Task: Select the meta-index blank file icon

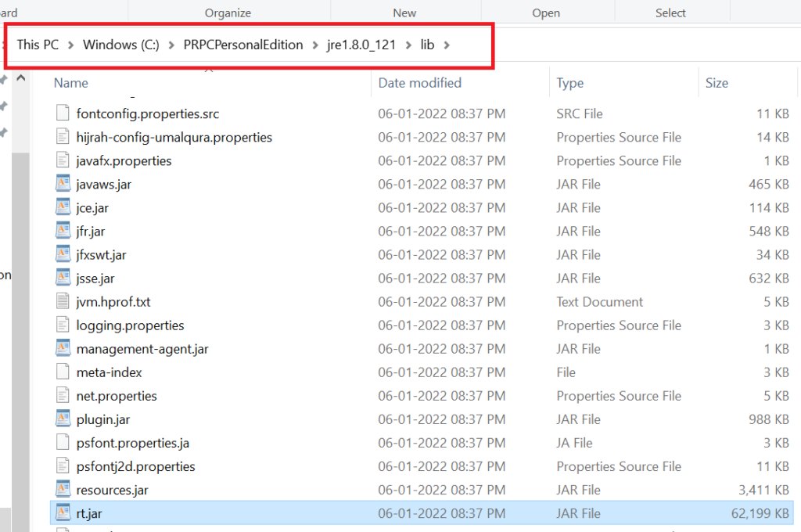Action: point(63,372)
